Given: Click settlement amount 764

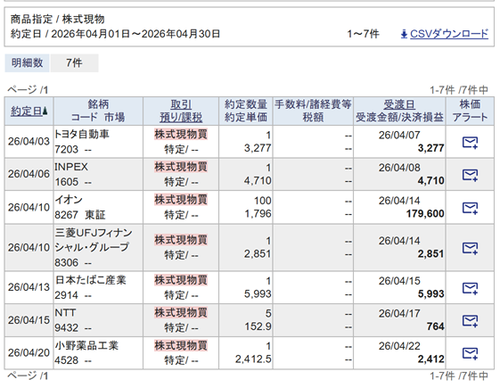Looking at the screenshot, I should 435,326.
